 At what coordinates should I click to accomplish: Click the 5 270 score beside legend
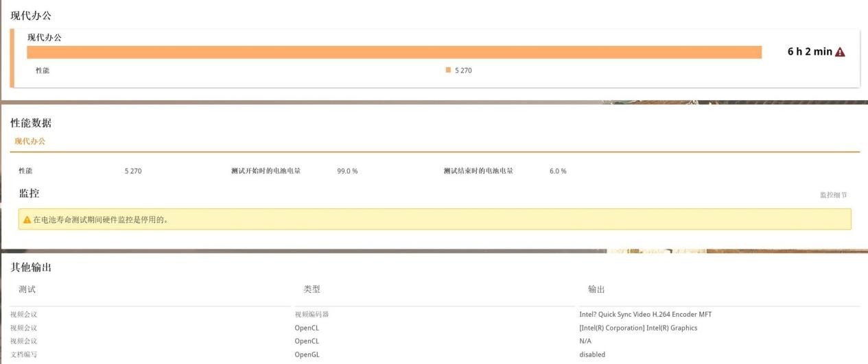(x=463, y=71)
